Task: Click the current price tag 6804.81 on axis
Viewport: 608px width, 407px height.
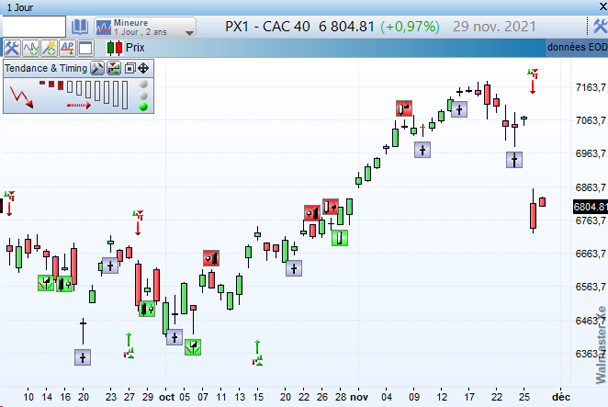Action: (x=590, y=207)
